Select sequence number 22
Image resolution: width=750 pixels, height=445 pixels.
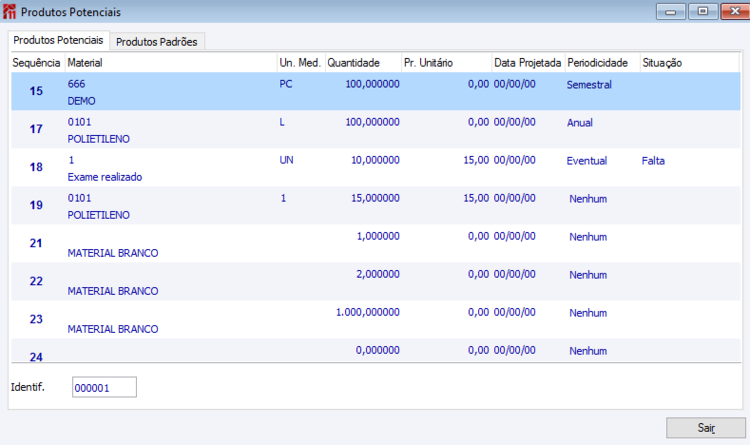pos(36,281)
